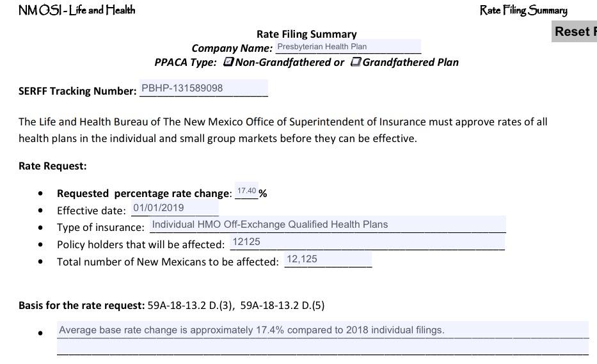Check the Non-Grandfathered PPACA type checkbox
The image size is (597, 364).
[x=228, y=62]
